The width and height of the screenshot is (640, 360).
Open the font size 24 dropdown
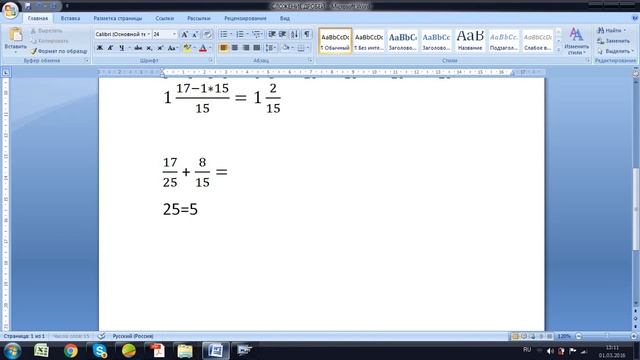tap(174, 34)
